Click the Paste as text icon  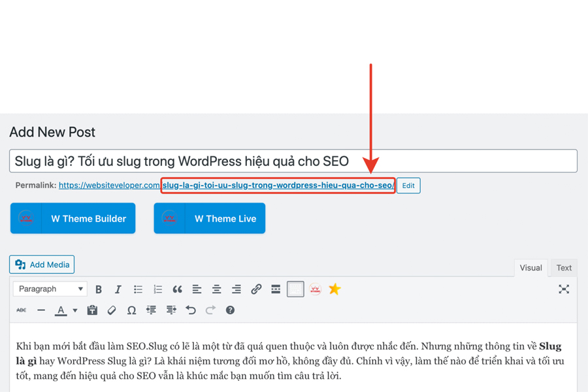92,310
